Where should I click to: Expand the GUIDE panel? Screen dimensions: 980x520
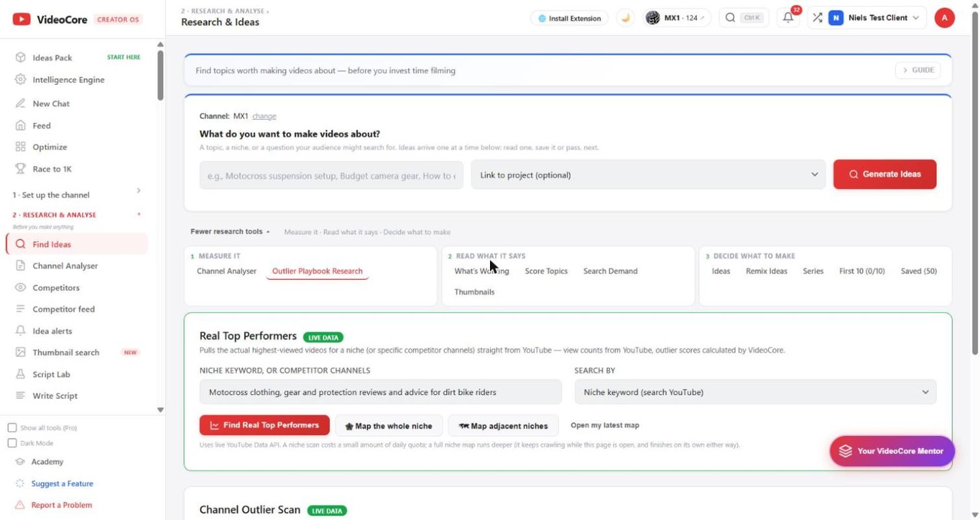click(x=917, y=70)
